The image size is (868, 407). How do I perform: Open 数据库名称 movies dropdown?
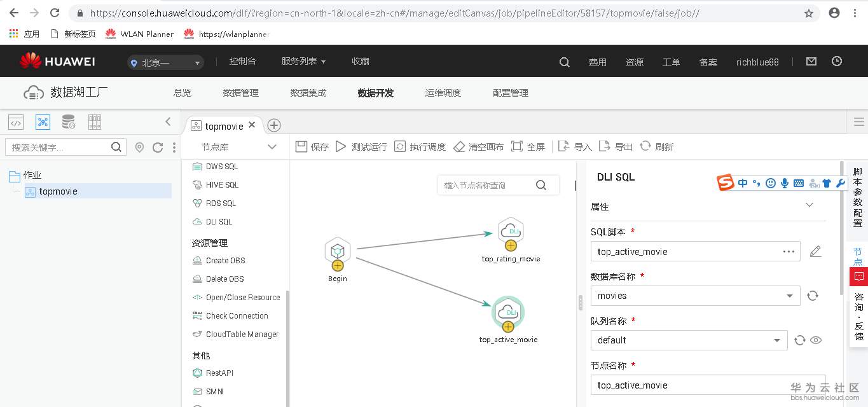(695, 296)
